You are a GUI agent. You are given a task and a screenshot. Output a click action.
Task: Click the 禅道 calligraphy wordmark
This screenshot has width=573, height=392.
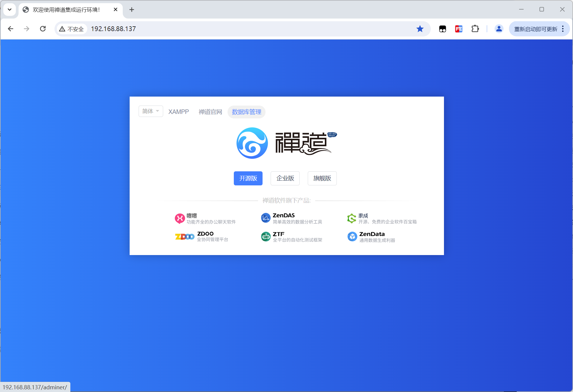pyautogui.click(x=306, y=143)
